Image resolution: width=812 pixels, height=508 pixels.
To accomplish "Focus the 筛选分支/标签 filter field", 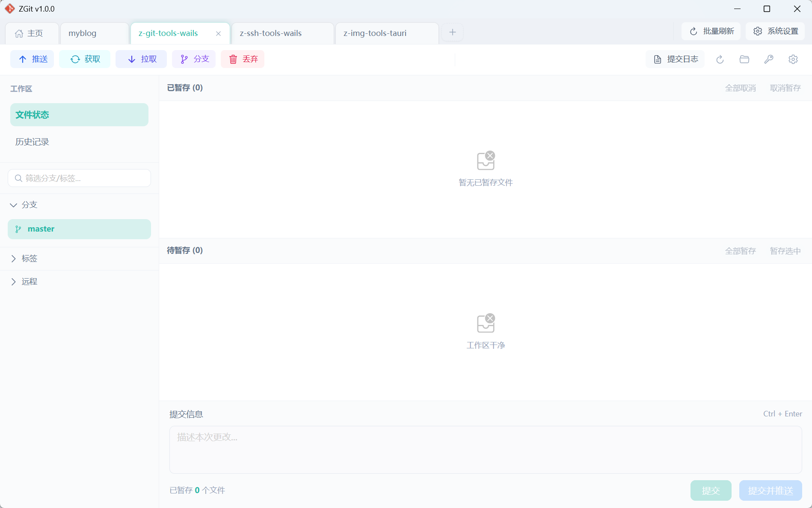I will point(79,178).
